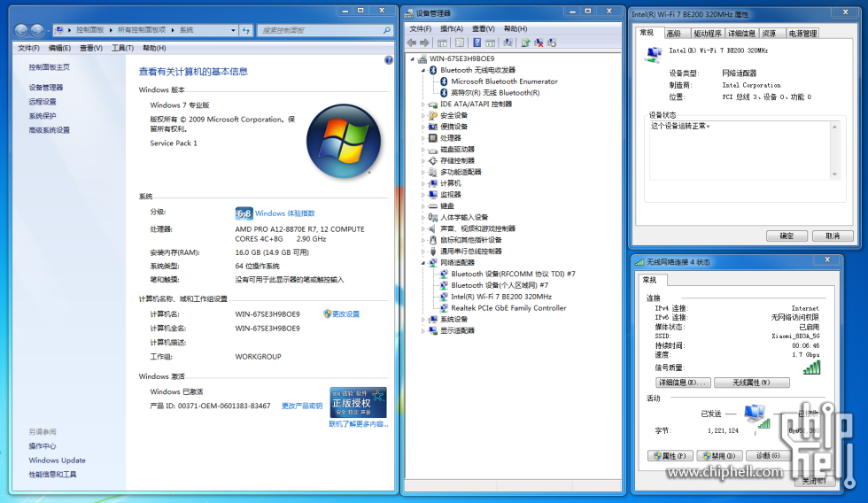Click blue help circle icon in System window
The width and height of the screenshot is (868, 503).
pyautogui.click(x=389, y=59)
